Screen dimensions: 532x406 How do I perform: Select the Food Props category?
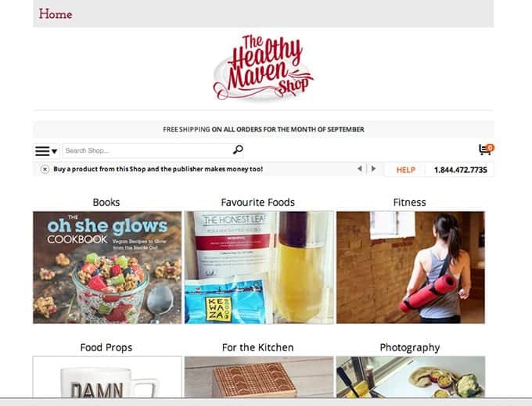pyautogui.click(x=106, y=347)
